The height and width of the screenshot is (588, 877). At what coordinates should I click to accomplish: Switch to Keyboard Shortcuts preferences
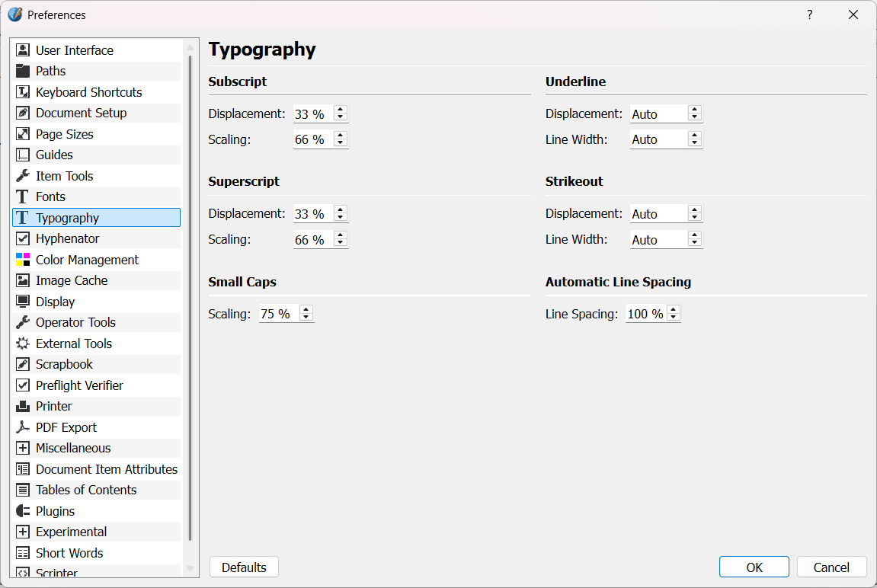pos(88,92)
